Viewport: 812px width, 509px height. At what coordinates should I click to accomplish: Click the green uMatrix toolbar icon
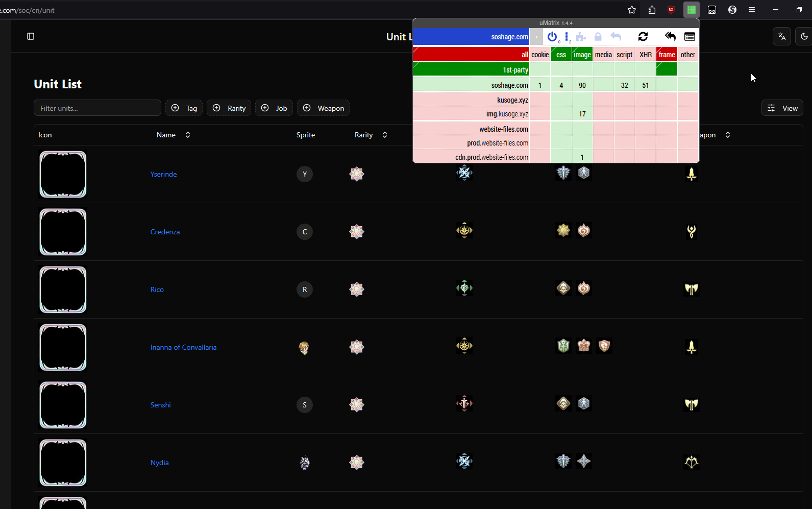click(691, 10)
